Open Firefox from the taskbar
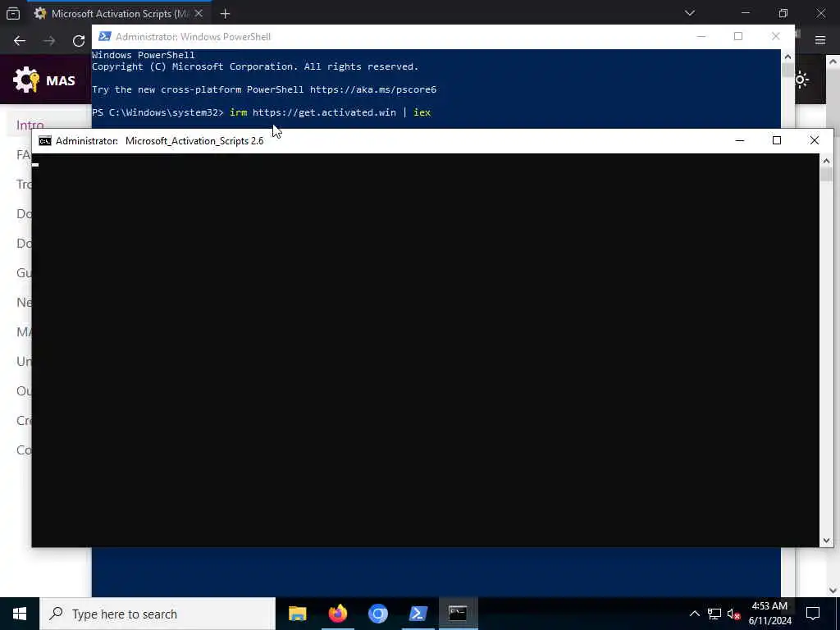The height and width of the screenshot is (630, 840). (x=337, y=614)
